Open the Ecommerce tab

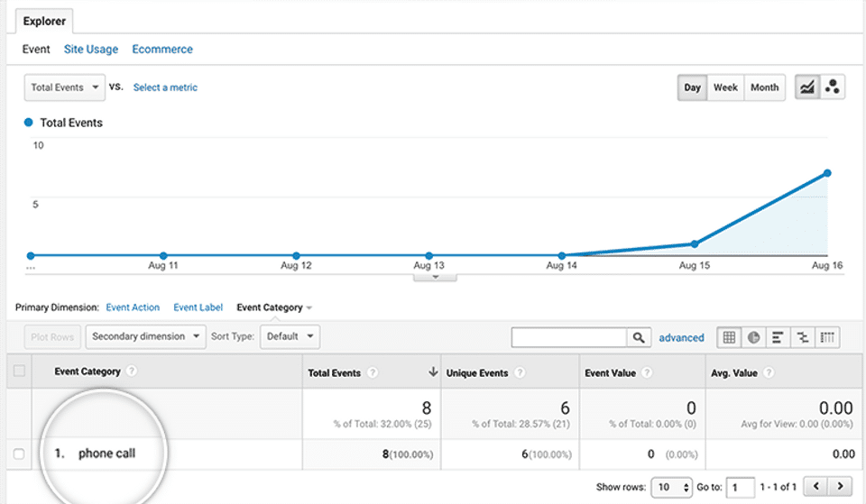point(162,50)
